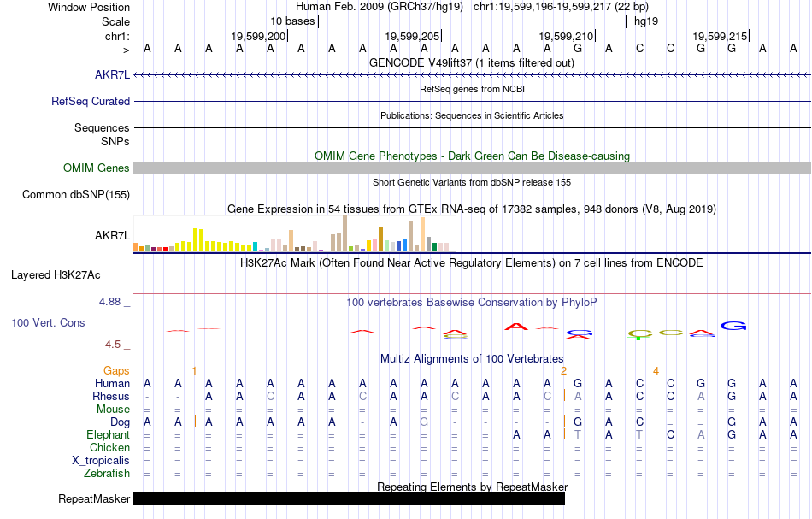Click the AKR7L GENCODE gene track label
This screenshot has width=812, height=519.
tap(112, 74)
